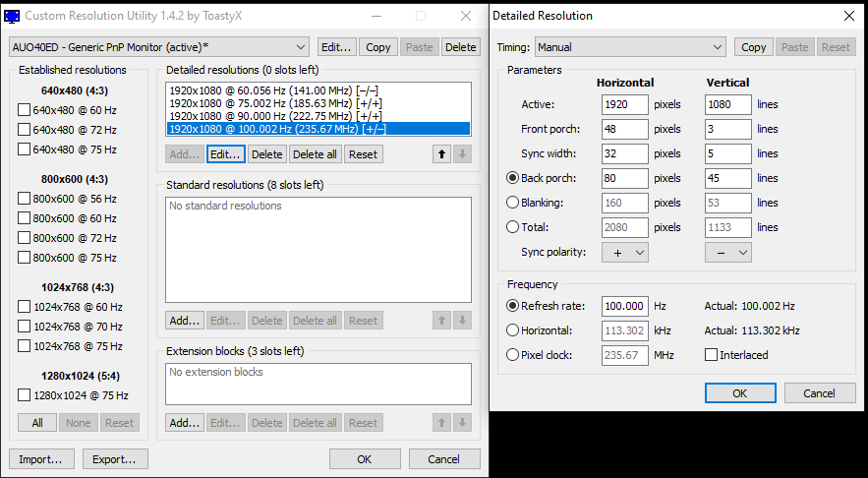Click the Custom Resolution Utility app icon
The width and height of the screenshot is (868, 478).
coord(12,16)
